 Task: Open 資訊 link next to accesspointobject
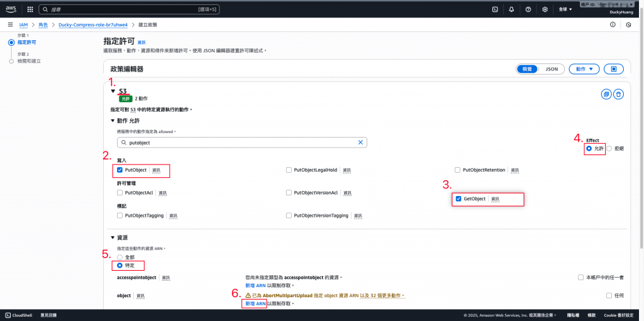(x=166, y=278)
